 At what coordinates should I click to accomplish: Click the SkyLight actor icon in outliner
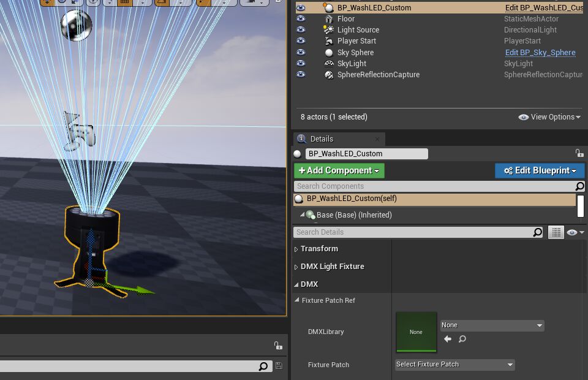pyautogui.click(x=329, y=64)
